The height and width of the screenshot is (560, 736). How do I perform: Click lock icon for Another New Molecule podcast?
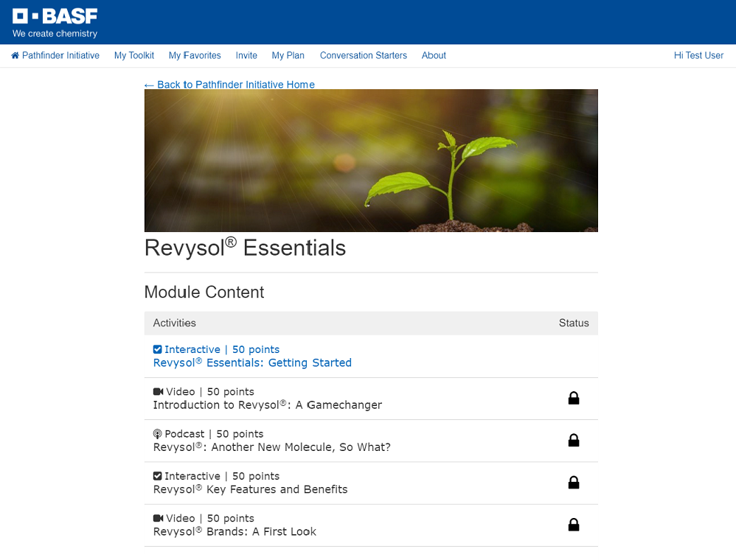pos(574,441)
